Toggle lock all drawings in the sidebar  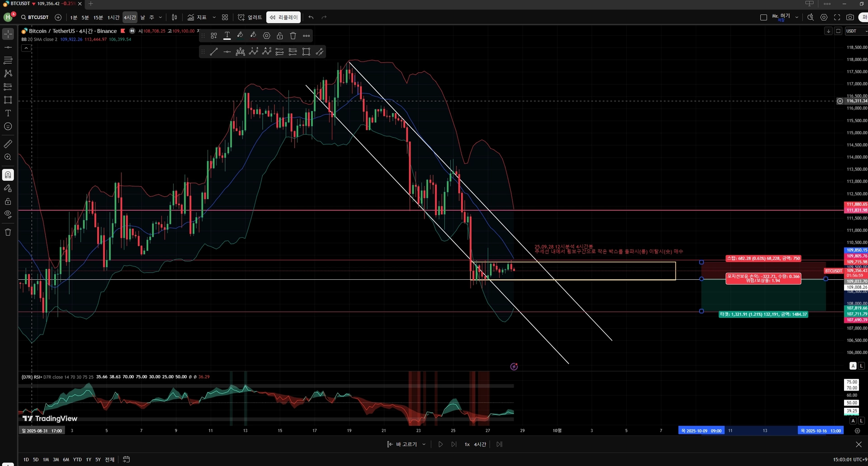[x=8, y=201]
